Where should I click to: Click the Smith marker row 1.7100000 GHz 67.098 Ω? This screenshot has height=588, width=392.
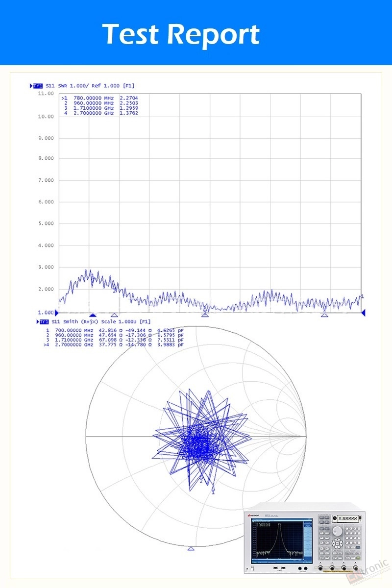pyautogui.click(x=115, y=340)
